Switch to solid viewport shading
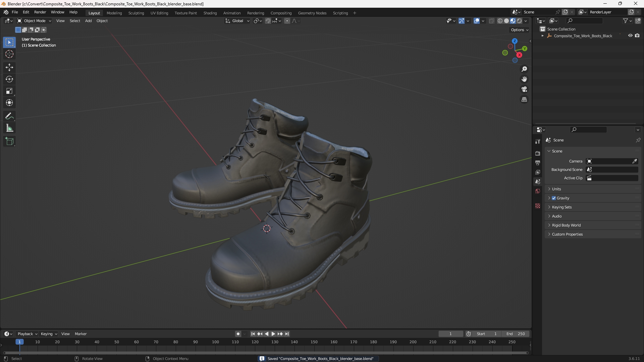Viewport: 644px width, 362px height. click(x=506, y=21)
